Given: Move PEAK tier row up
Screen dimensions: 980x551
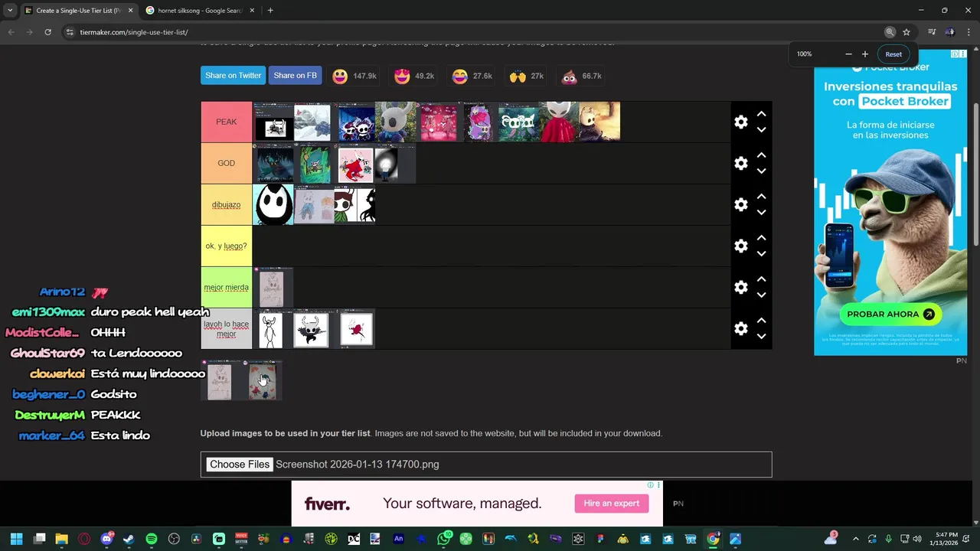Looking at the screenshot, I should [761, 113].
